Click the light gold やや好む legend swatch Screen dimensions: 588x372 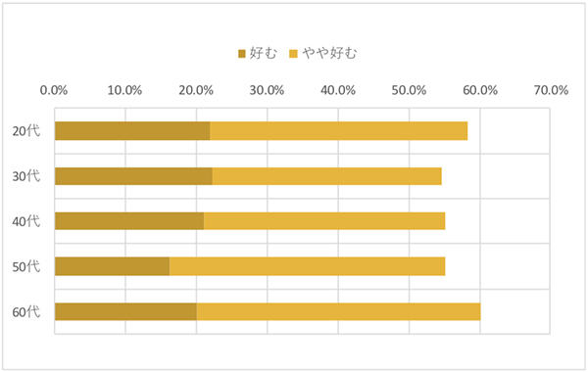(294, 54)
